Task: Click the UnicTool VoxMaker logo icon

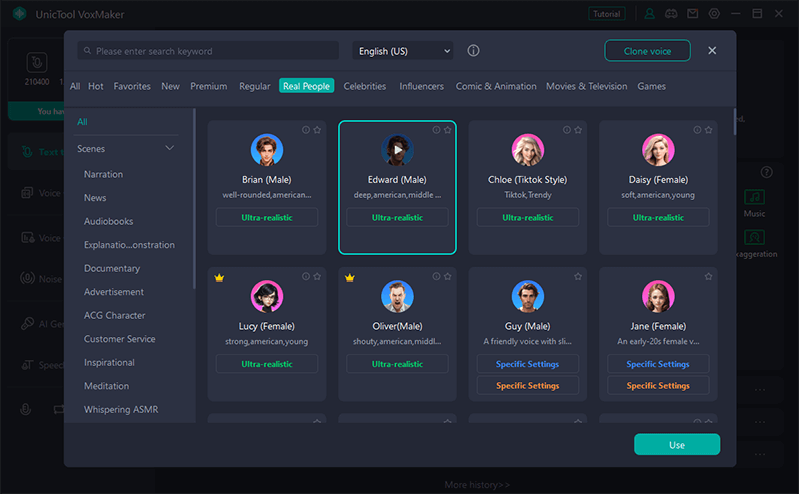Action: tap(20, 14)
